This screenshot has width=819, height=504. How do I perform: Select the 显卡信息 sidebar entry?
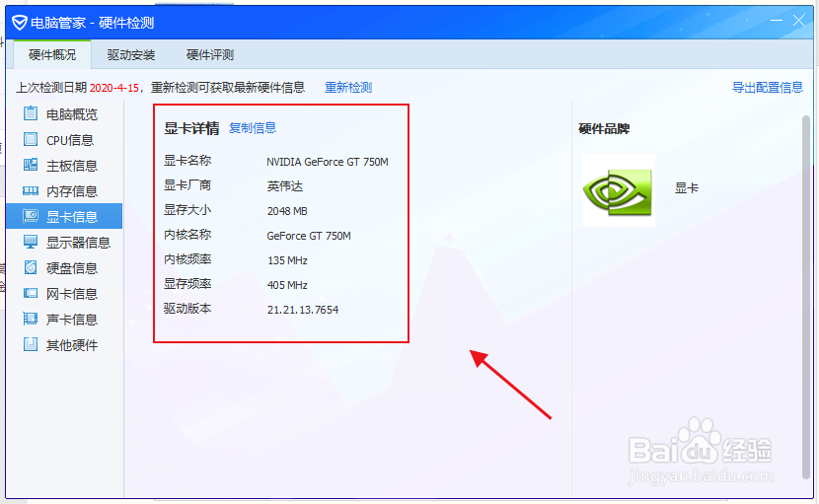[64, 216]
